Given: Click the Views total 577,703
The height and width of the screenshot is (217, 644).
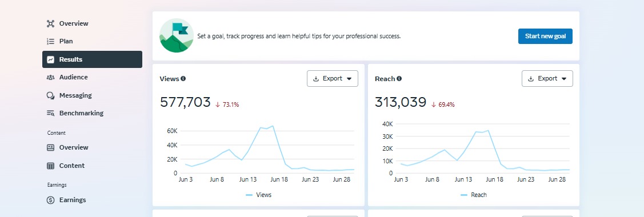Looking at the screenshot, I should [185, 102].
